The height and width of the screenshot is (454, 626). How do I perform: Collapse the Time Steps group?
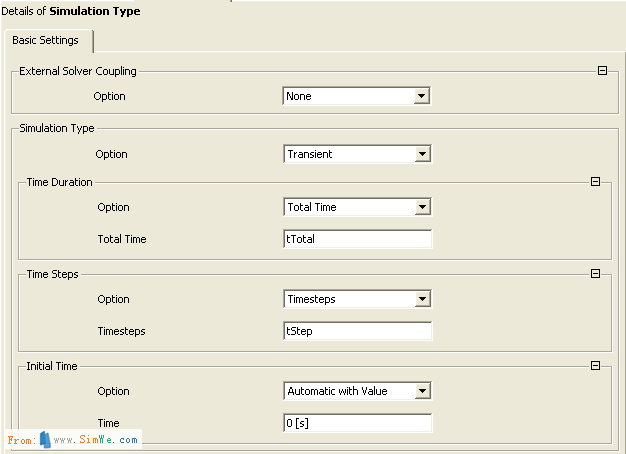click(596, 274)
